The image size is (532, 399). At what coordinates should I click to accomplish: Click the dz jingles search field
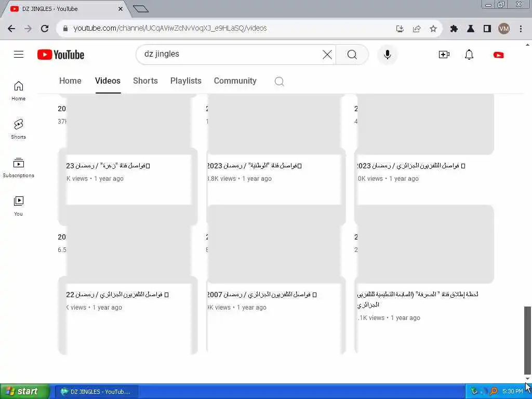pos(231,54)
